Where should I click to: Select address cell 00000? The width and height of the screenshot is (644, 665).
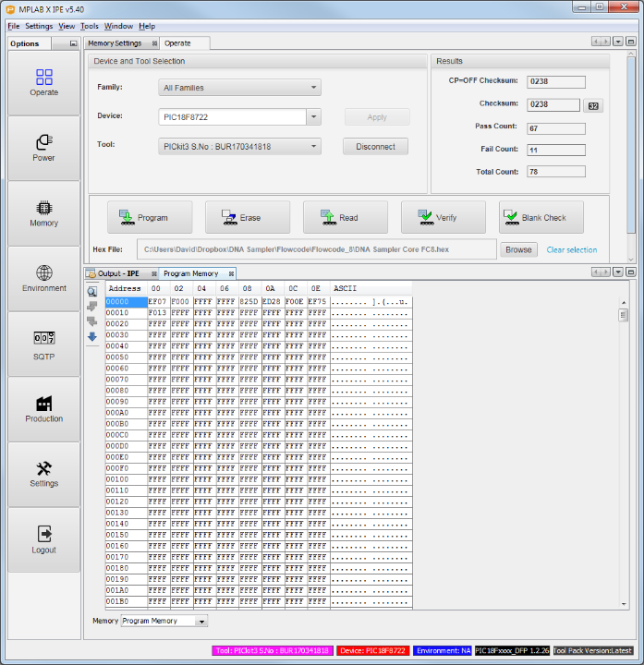tap(126, 301)
